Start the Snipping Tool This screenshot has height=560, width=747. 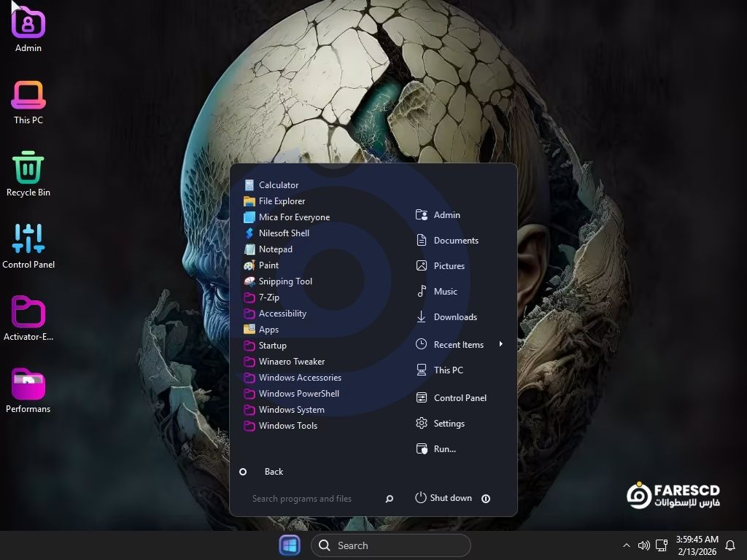285,281
